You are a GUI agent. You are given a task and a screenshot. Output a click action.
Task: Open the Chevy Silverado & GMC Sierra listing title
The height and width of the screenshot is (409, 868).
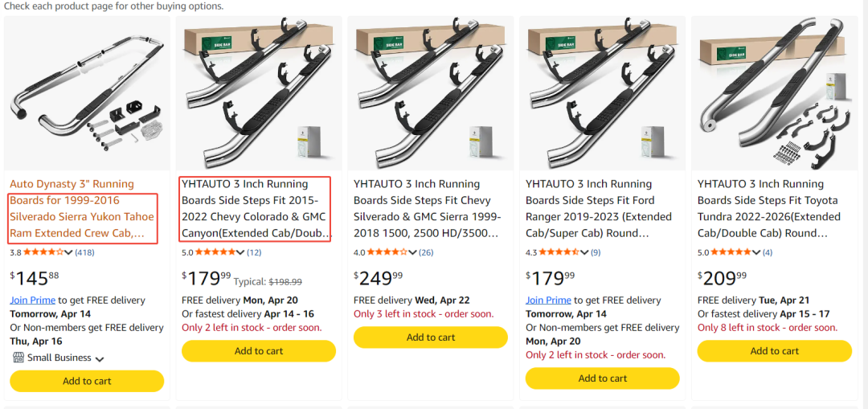[x=427, y=209]
